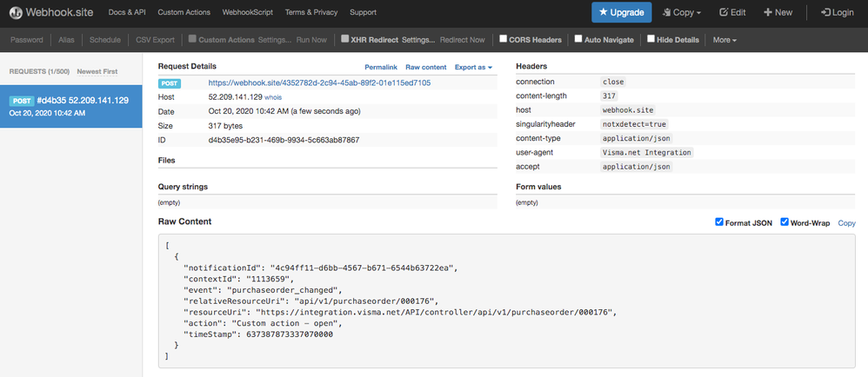Expand the More dropdown

pos(724,40)
